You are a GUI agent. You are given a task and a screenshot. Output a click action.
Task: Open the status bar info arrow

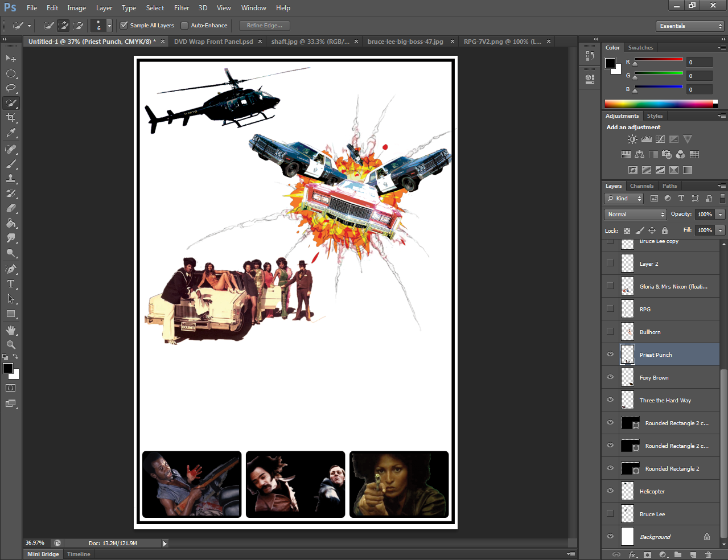[x=165, y=543]
